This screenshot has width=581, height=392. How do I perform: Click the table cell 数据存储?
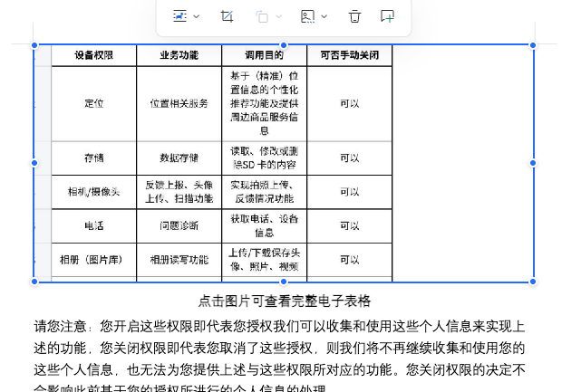(179, 158)
